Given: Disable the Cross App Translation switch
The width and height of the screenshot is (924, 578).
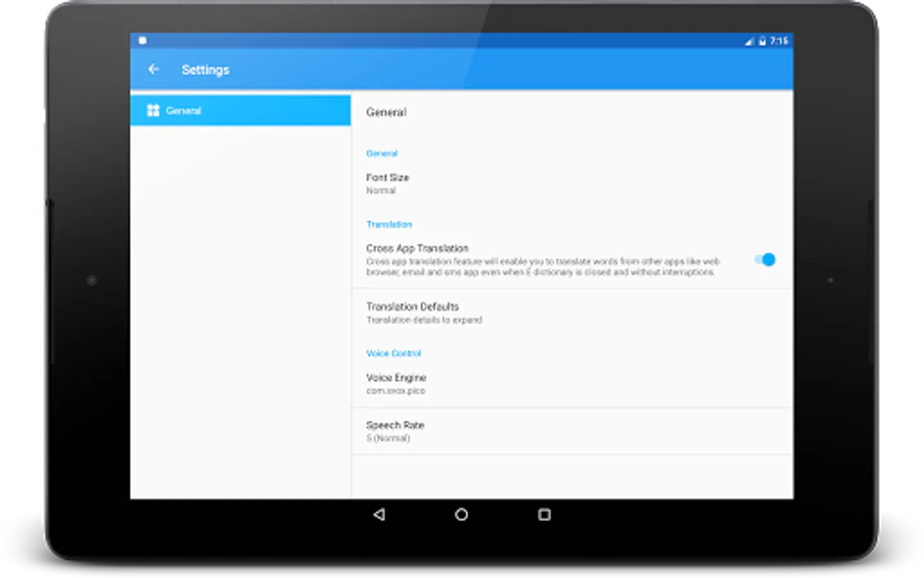Looking at the screenshot, I should (x=765, y=259).
